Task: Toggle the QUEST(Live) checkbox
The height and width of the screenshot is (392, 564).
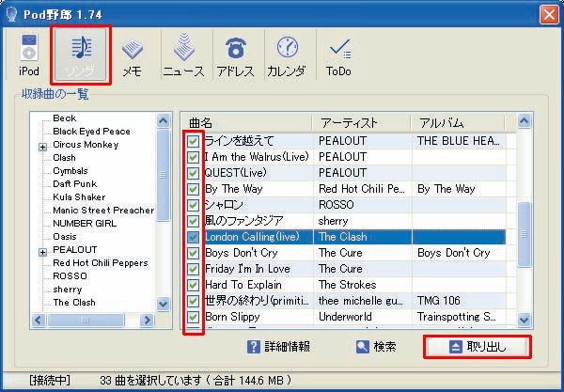Action: tap(193, 173)
